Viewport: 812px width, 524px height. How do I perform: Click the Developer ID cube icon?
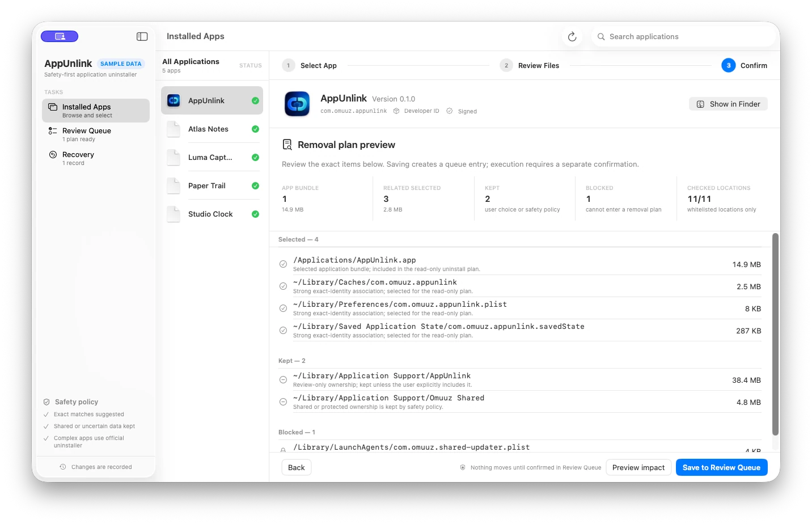[x=396, y=111]
